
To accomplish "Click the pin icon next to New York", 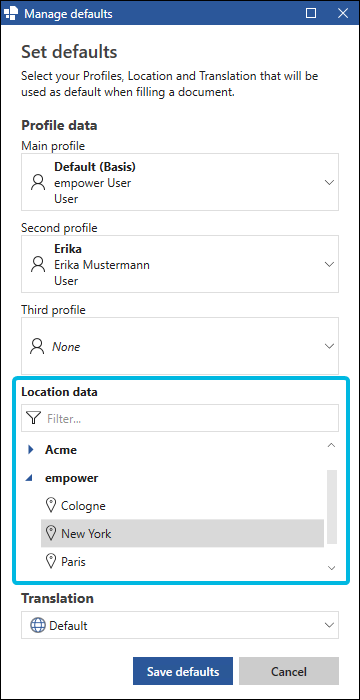I will [51, 533].
